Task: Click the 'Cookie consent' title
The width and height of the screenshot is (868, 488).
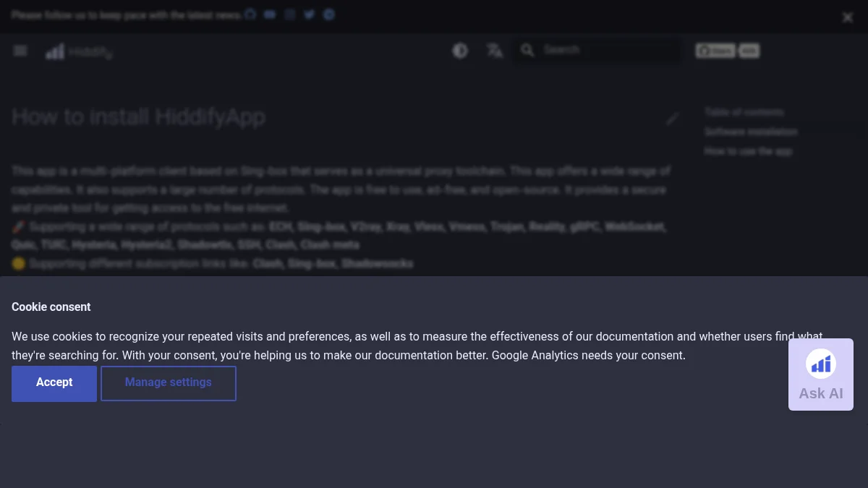Action: point(51,307)
